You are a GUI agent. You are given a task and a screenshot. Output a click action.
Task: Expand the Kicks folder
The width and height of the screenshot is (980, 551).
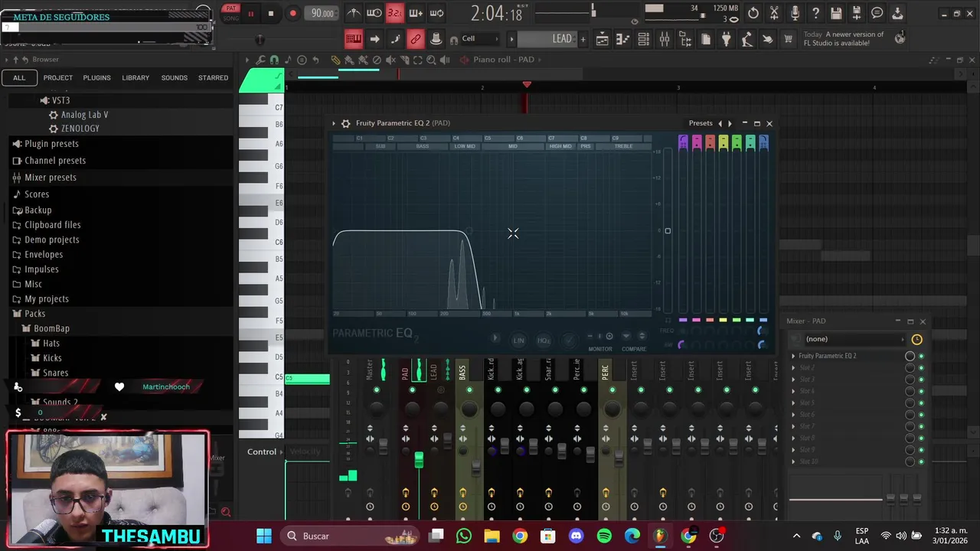(x=52, y=358)
